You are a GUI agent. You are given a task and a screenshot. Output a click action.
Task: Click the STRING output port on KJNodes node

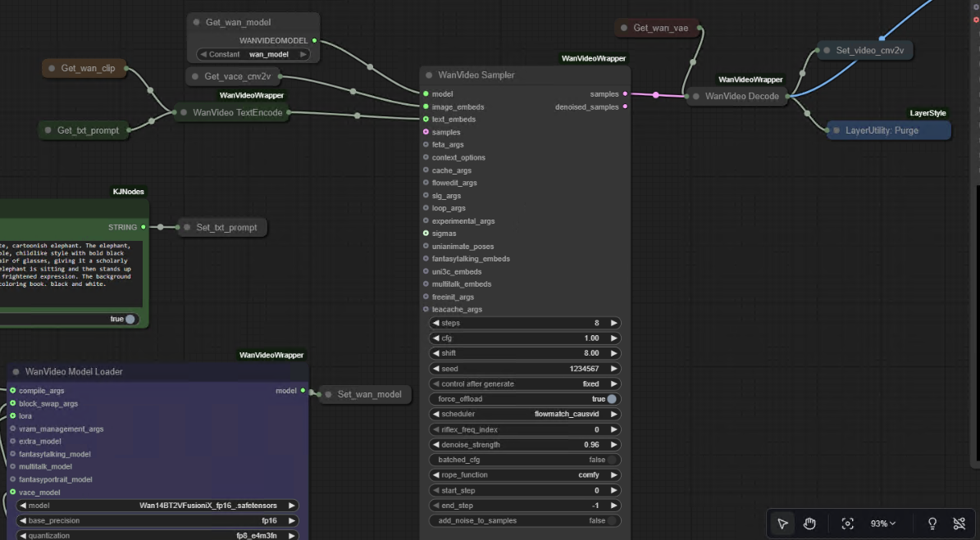coord(144,227)
